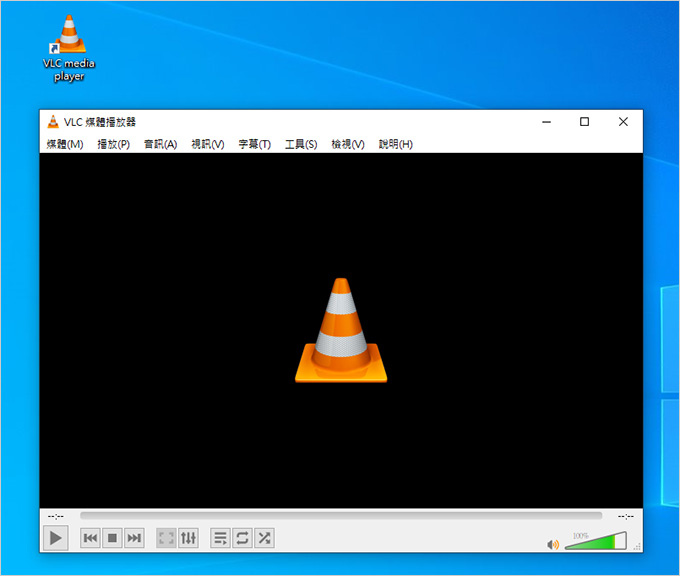Click the playback seek bar

[341, 515]
